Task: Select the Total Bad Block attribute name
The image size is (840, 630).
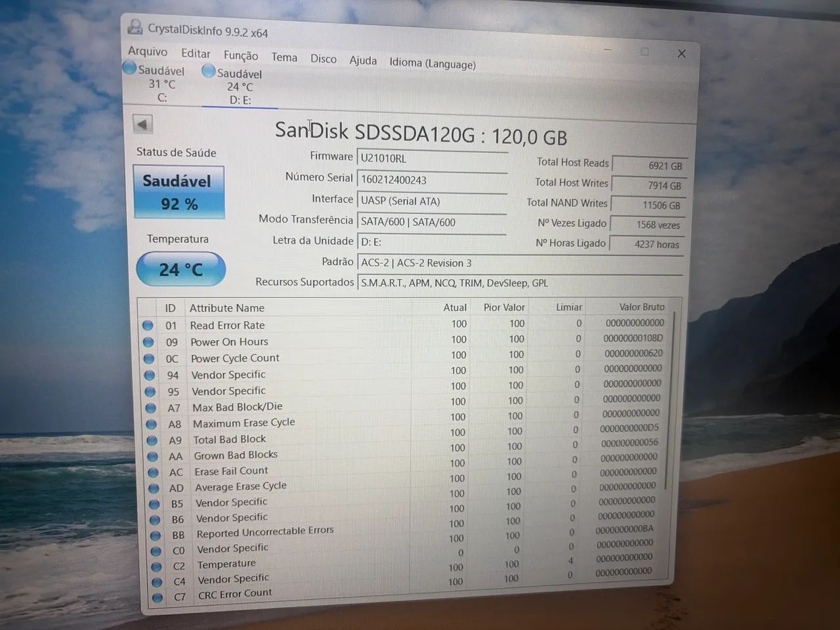Action: coord(230,440)
